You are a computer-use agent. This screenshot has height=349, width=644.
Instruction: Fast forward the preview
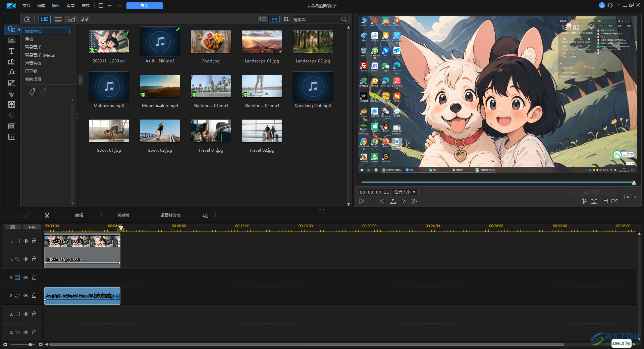click(x=414, y=201)
